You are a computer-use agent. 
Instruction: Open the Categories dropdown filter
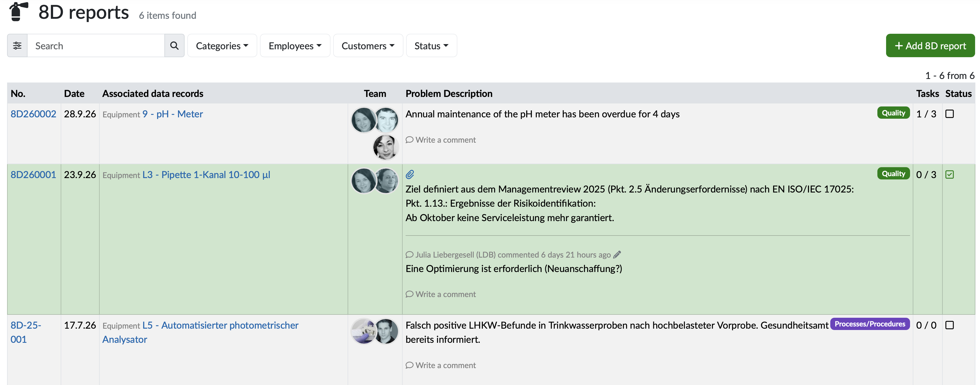tap(222, 46)
